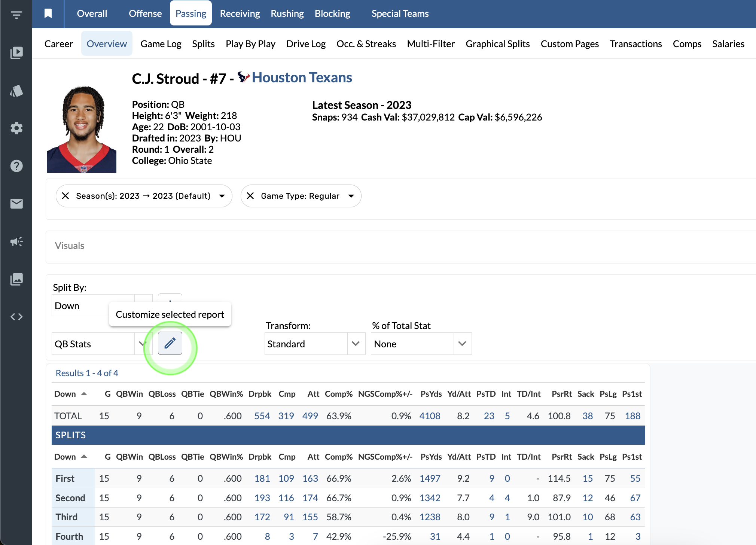
Task: Click the 4108 total passing yards link
Action: tap(430, 415)
